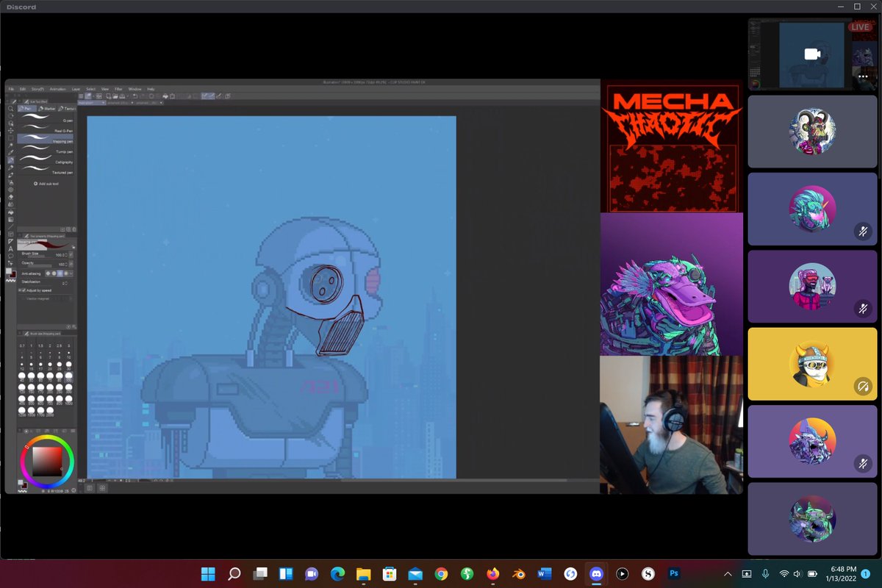Click Add sub tool button
882x588 pixels.
click(46, 184)
